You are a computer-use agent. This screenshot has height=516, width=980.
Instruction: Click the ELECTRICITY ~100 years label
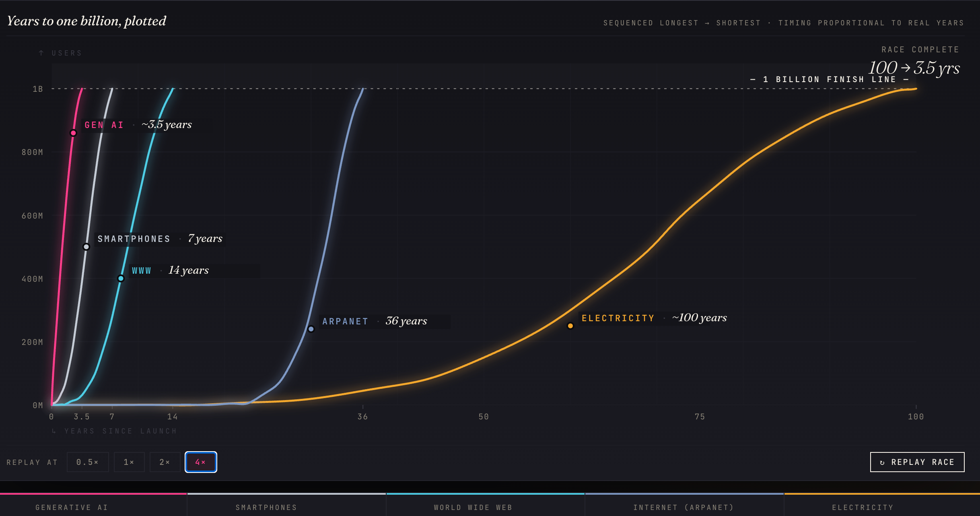(655, 318)
